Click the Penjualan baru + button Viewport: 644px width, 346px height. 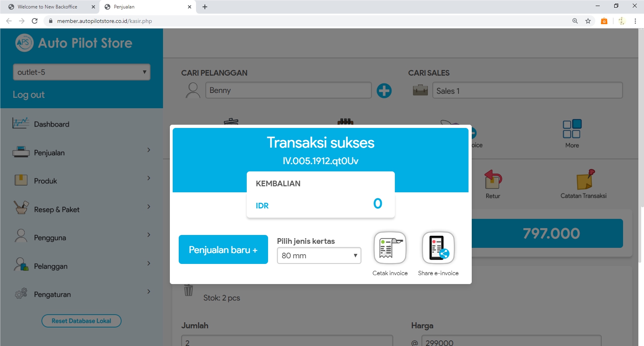[223, 250]
